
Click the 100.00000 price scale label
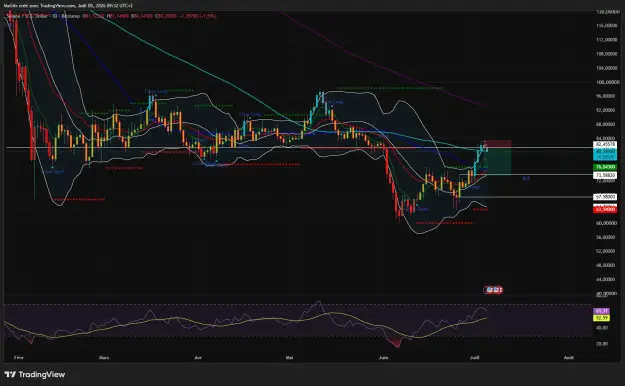pos(607,82)
